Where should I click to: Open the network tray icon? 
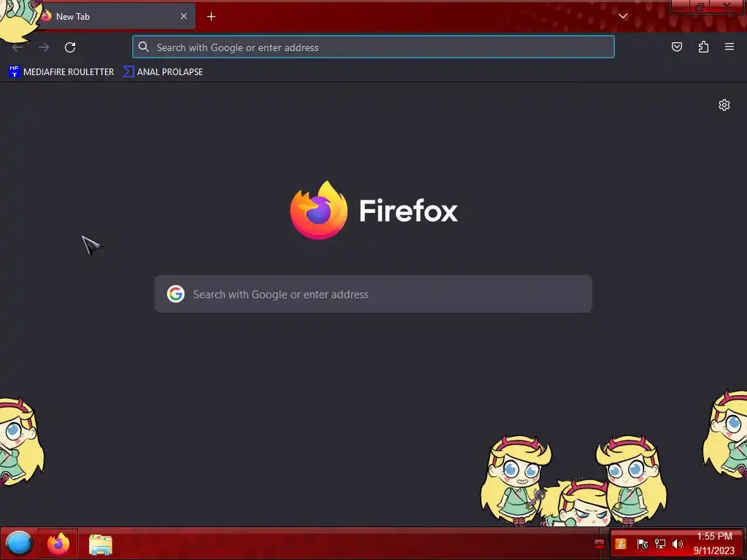(x=659, y=544)
